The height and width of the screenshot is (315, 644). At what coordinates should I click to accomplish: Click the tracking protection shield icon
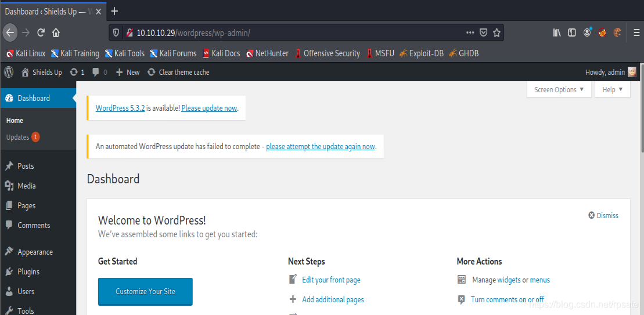tap(116, 33)
